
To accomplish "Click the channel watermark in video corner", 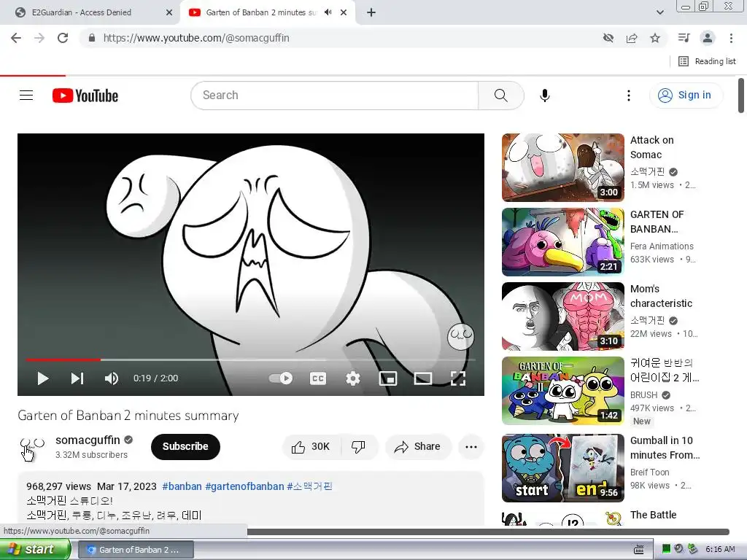I will (x=461, y=336).
